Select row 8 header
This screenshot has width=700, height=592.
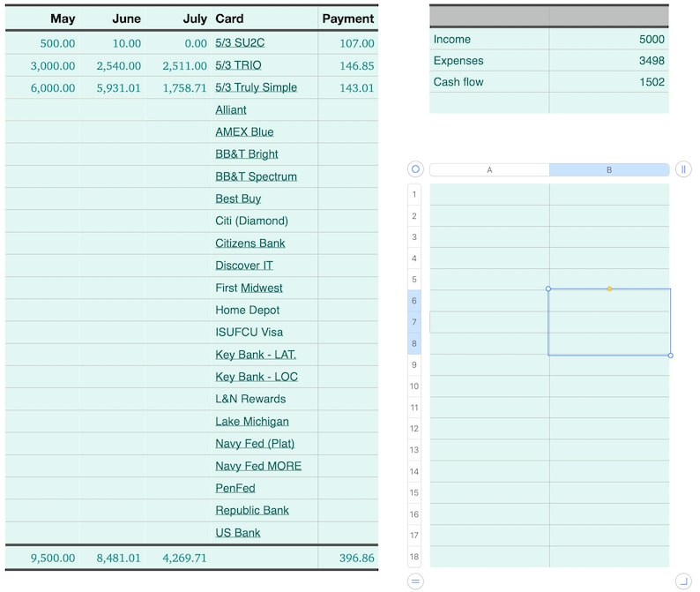coord(414,343)
